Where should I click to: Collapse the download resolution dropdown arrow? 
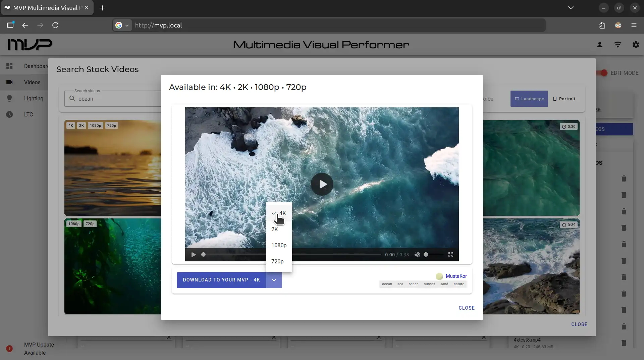[274, 280]
